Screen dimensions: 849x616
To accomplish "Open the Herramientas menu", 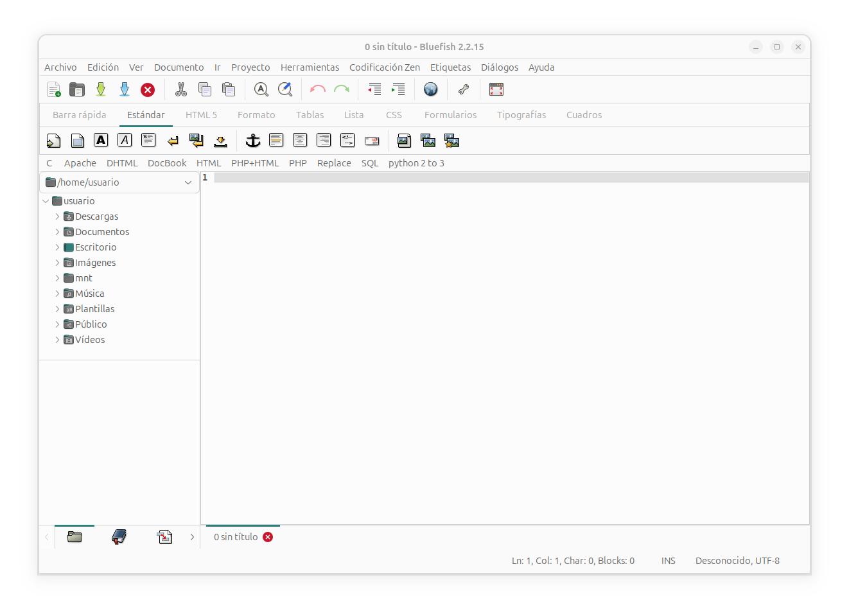I will [x=310, y=67].
